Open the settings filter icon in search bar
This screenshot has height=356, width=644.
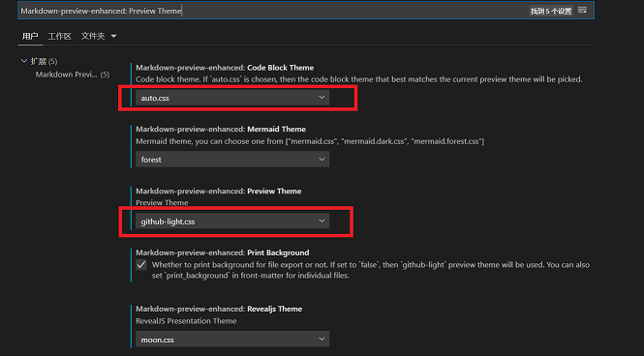click(x=582, y=11)
